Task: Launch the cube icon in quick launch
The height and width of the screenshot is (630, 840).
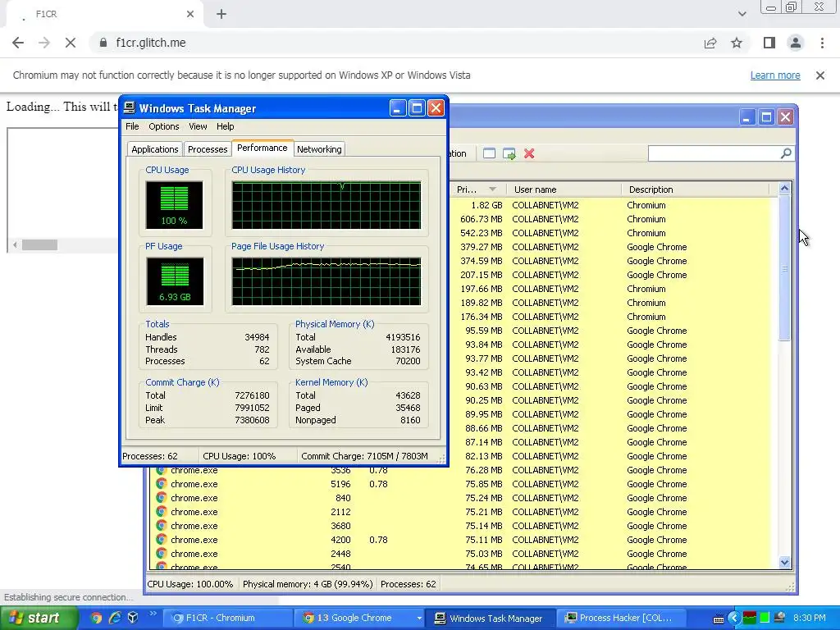Action: point(133,619)
